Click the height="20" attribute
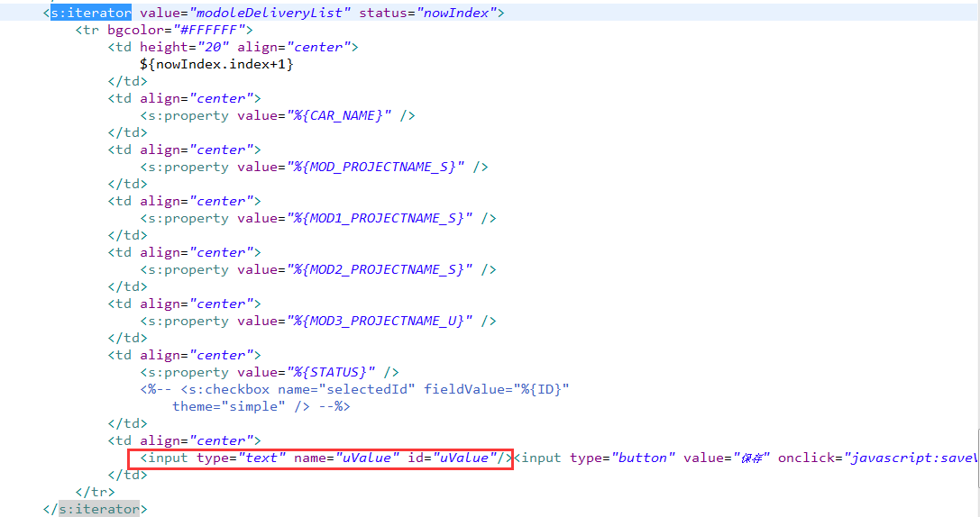The width and height of the screenshot is (980, 517). pos(185,48)
